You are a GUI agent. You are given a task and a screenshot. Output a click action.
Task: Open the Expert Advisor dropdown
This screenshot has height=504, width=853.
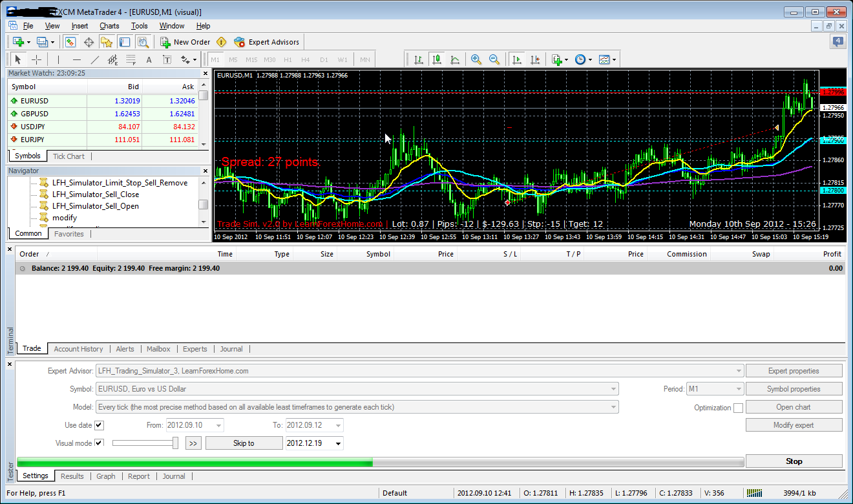tap(420, 371)
